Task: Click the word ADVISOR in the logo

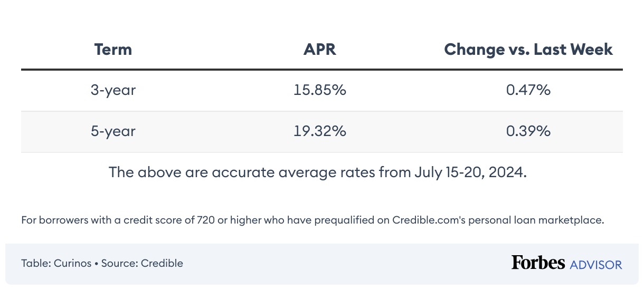Action: 596,265
